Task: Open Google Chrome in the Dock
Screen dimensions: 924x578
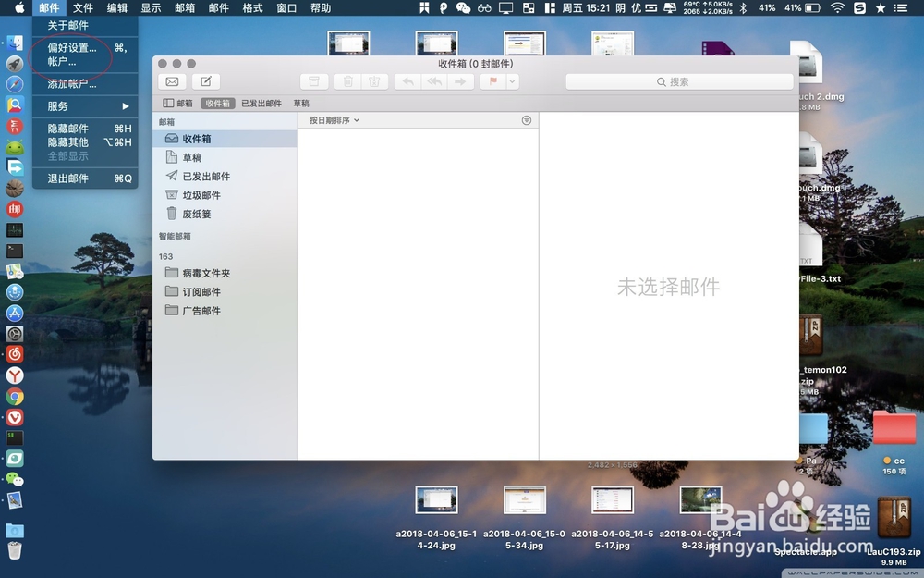Action: [15, 397]
